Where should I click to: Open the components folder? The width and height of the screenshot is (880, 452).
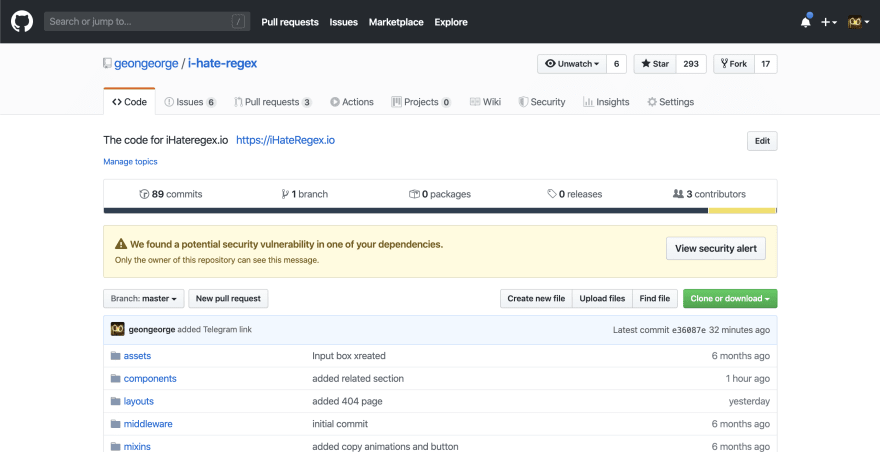click(150, 378)
